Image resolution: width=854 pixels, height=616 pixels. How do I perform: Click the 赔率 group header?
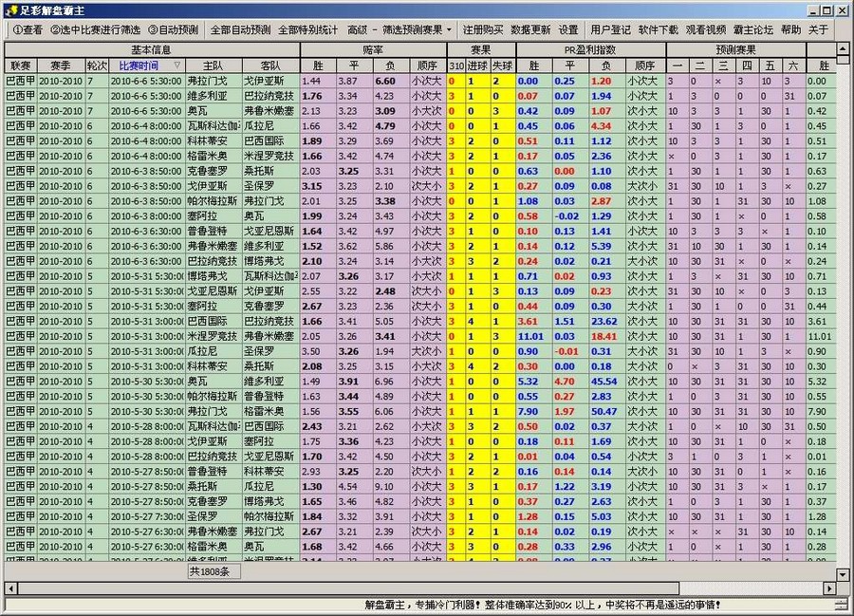pyautogui.click(x=373, y=50)
